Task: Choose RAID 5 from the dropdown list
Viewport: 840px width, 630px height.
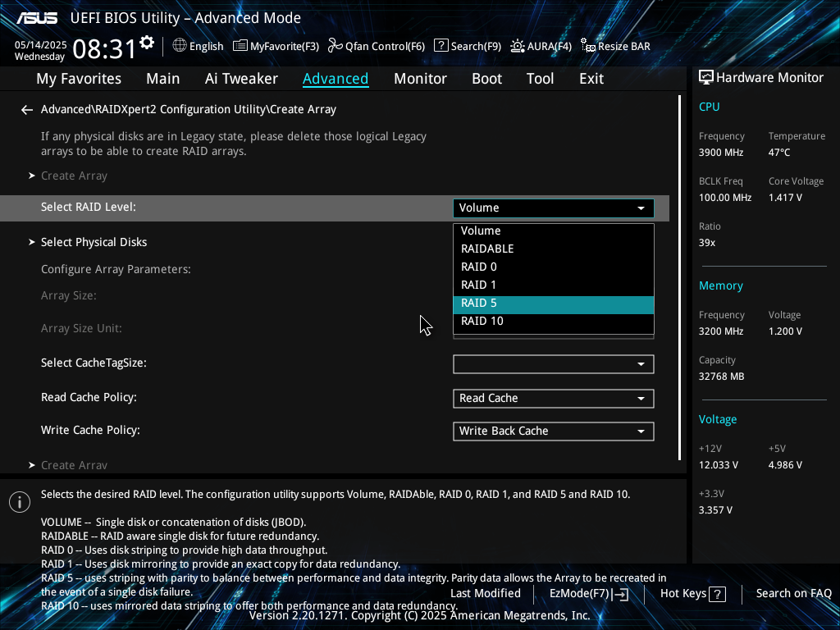Action: click(553, 304)
